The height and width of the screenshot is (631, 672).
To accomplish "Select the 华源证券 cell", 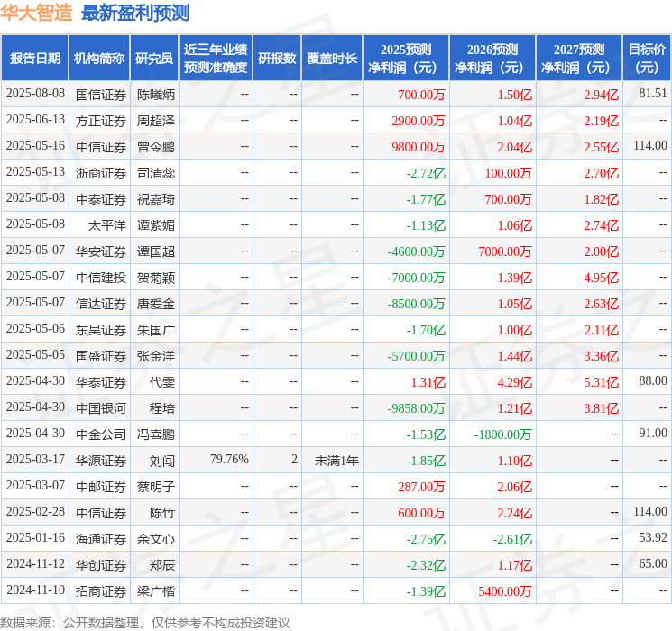I will [101, 461].
